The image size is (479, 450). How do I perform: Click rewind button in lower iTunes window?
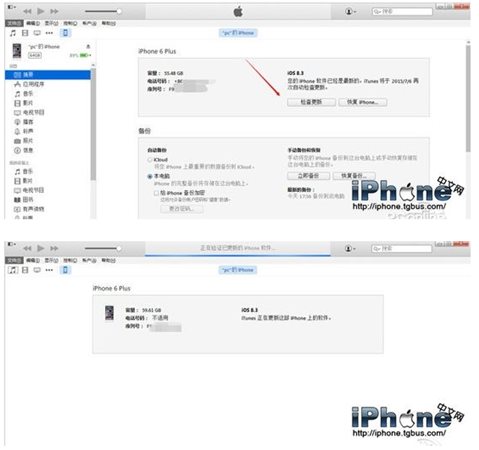point(27,248)
